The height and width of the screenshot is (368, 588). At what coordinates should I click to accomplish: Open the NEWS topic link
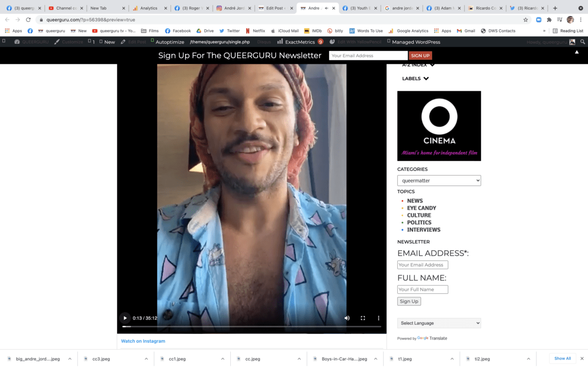coord(415,201)
